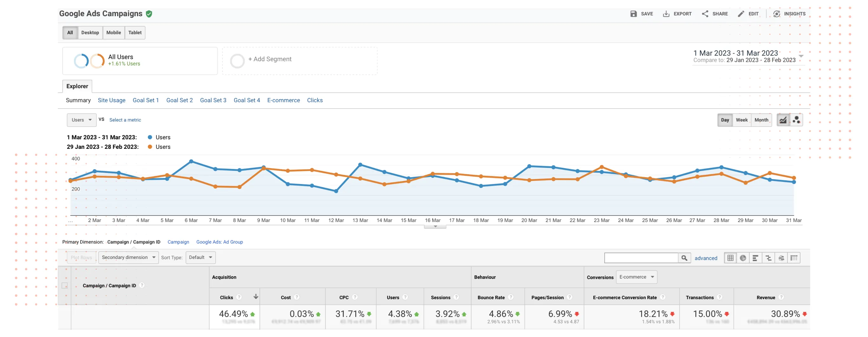Click help icon next to Cost column
This screenshot has width=868, height=337.
[297, 297]
